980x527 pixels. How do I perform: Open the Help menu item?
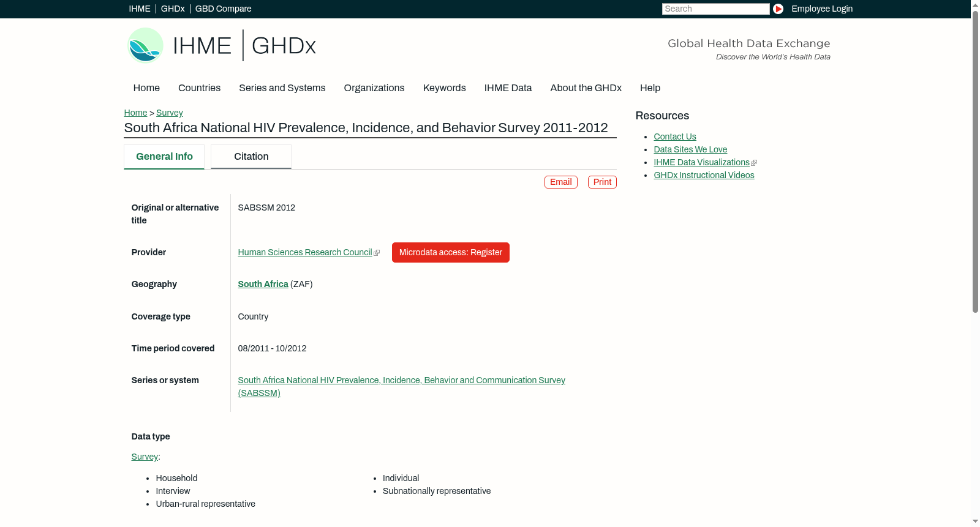tap(650, 88)
